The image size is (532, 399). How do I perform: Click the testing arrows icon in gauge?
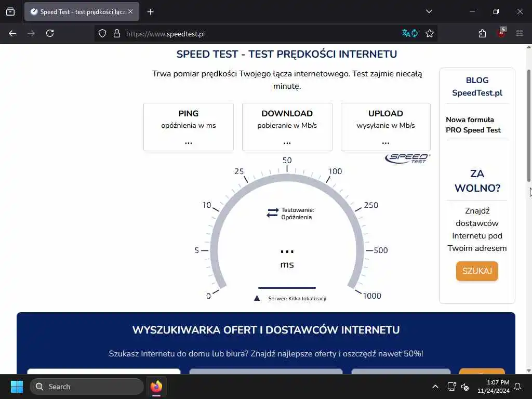272,212
